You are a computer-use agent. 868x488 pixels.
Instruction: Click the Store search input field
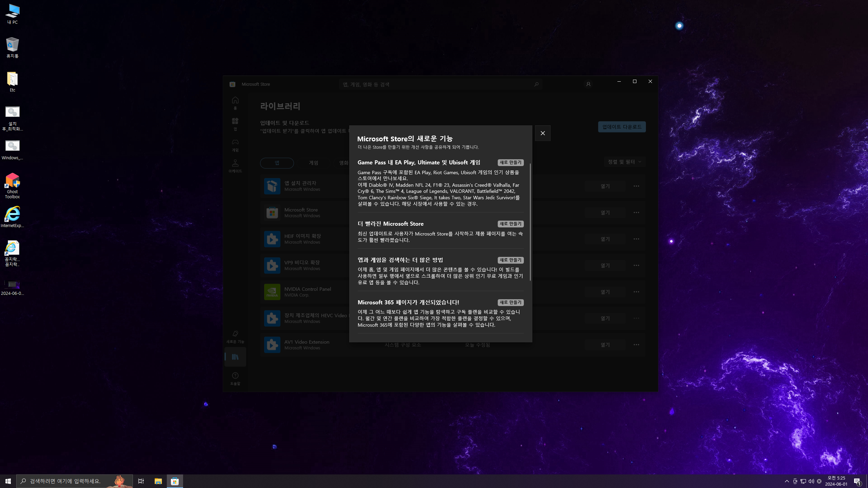click(x=434, y=84)
